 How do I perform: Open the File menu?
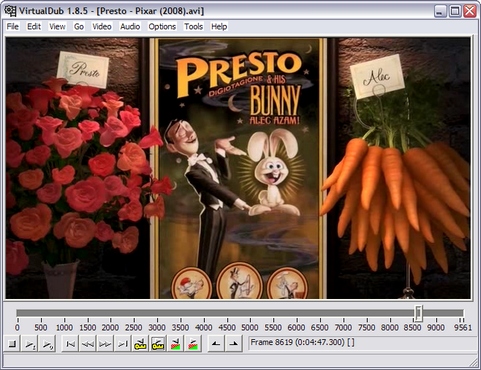tap(13, 26)
